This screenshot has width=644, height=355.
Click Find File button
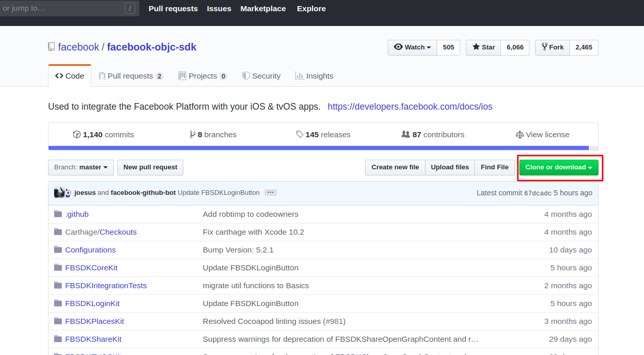(495, 167)
